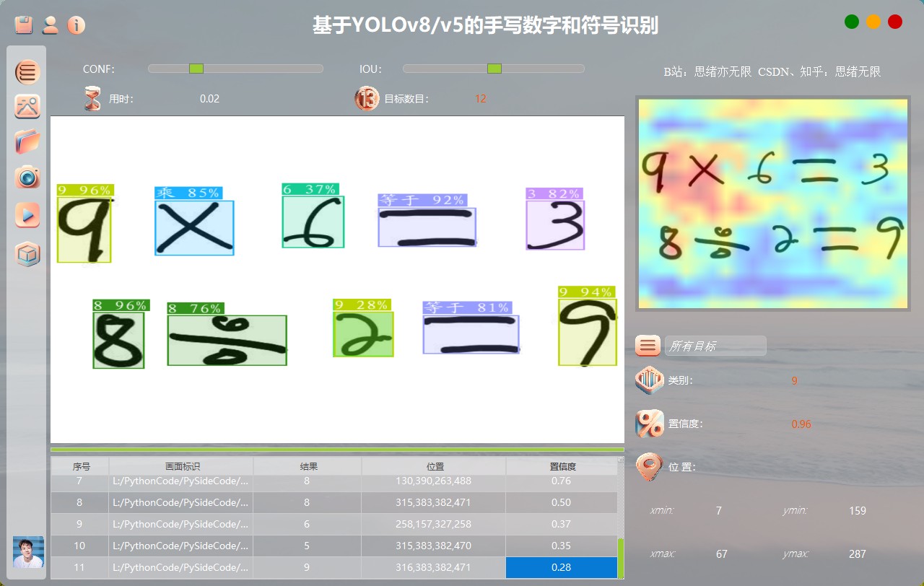Start camera detection via camera icon
Image resolution: width=924 pixels, height=586 pixels.
coord(27,177)
